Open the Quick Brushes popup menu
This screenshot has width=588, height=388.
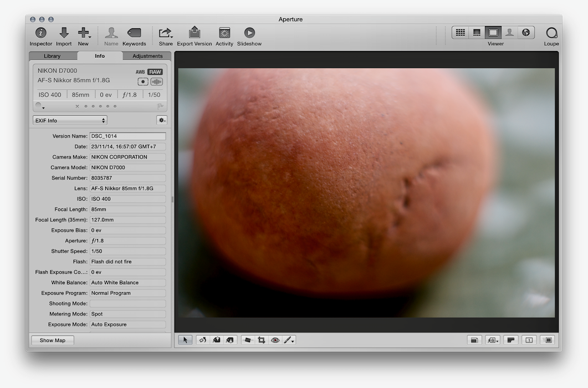(x=289, y=340)
